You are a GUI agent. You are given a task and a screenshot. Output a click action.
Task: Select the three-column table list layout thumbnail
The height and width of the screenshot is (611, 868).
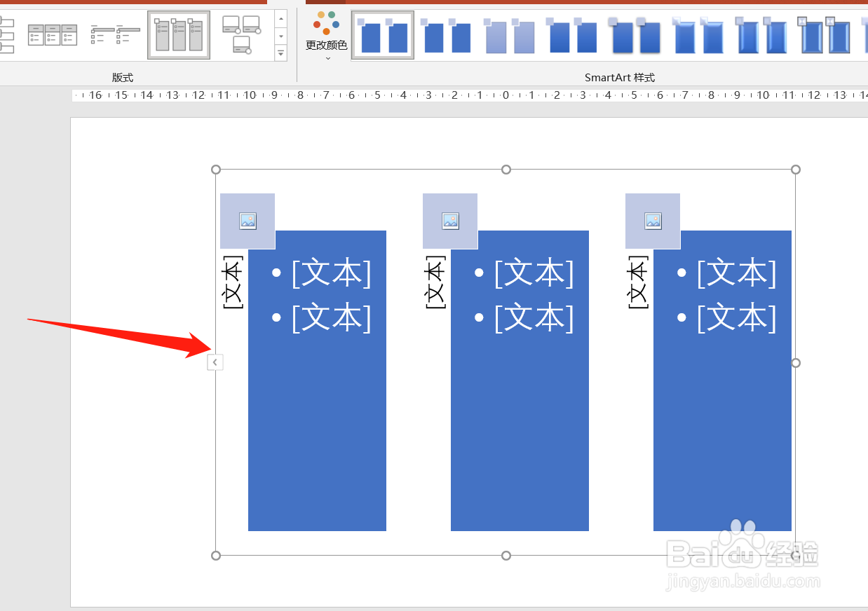coord(53,35)
